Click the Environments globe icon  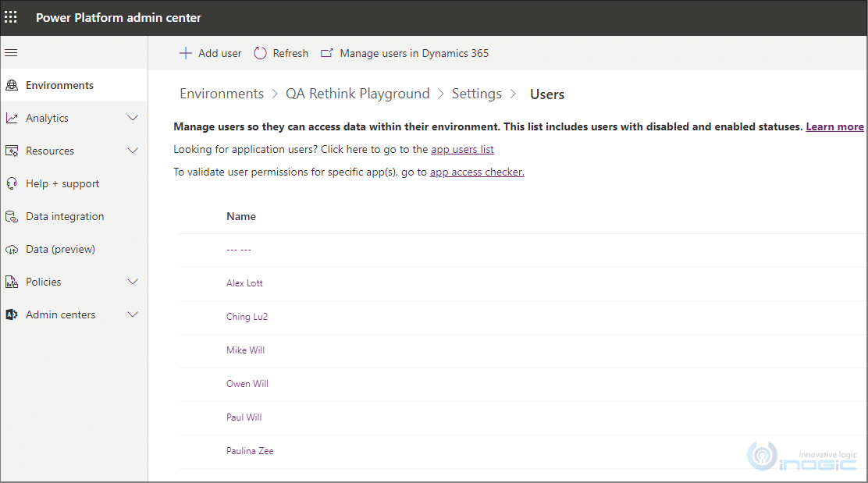pos(12,85)
